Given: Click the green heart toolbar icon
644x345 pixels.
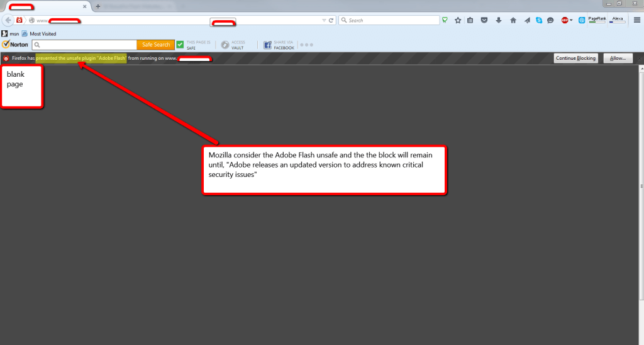Looking at the screenshot, I should click(445, 20).
